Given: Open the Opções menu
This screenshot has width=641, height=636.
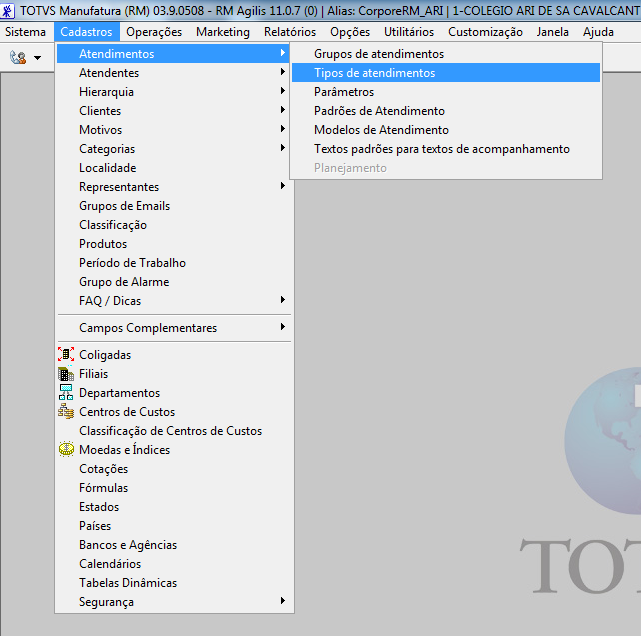Looking at the screenshot, I should pos(350,32).
